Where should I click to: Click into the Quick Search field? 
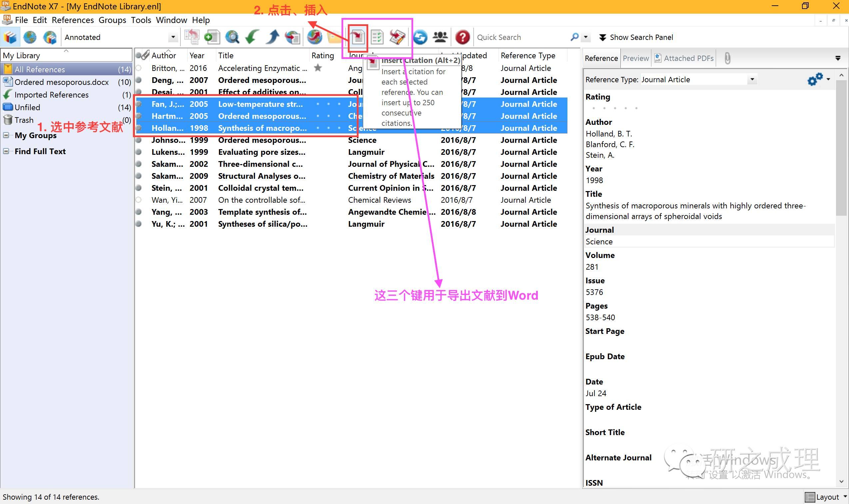coord(520,37)
